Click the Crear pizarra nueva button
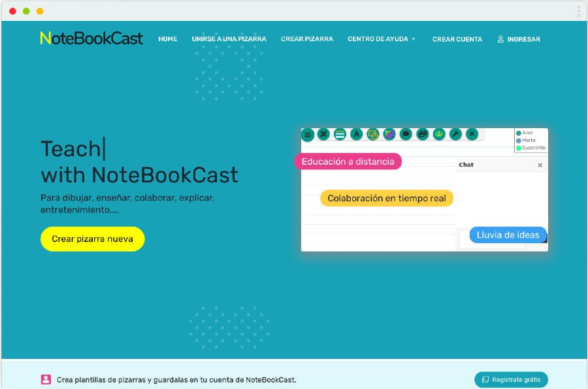Image resolution: width=588 pixels, height=389 pixels. click(93, 239)
